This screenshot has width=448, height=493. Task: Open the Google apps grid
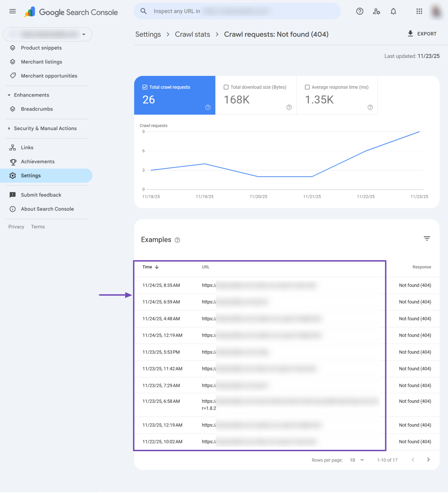(x=419, y=11)
